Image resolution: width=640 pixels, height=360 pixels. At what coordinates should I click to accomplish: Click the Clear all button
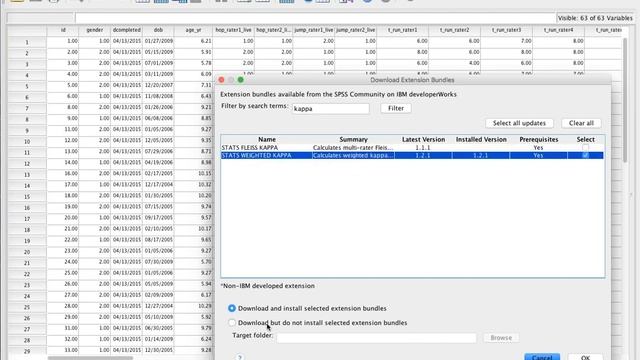(581, 123)
